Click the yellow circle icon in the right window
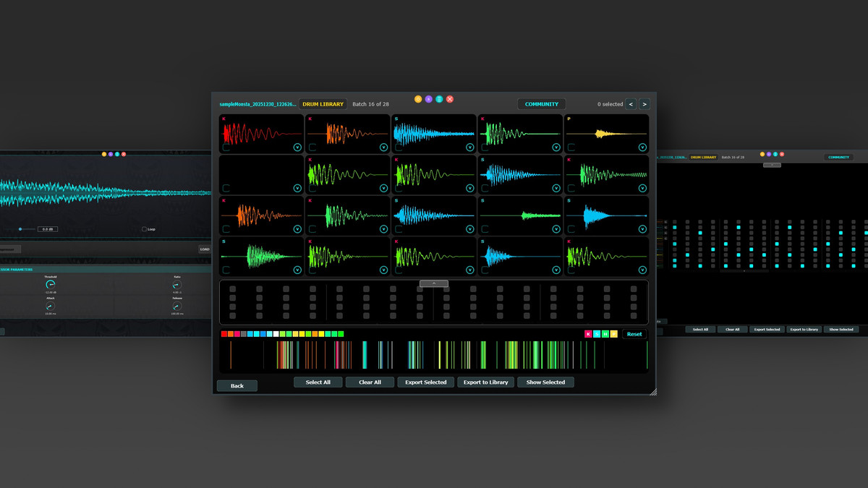This screenshot has height=488, width=868. point(762,154)
